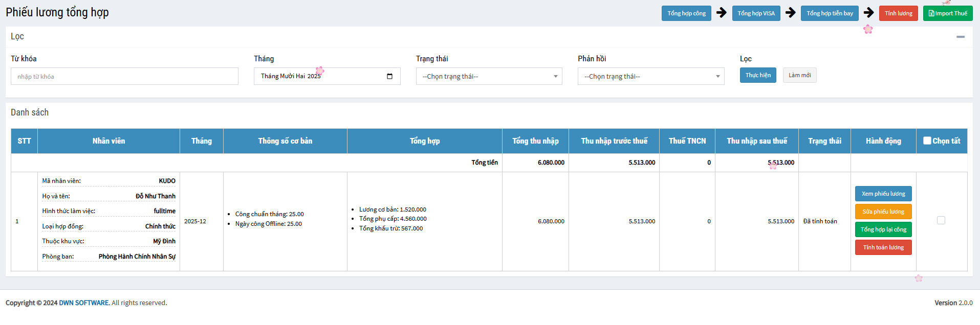The width and height of the screenshot is (980, 325).
Task: Collapse the Lọc filter panel
Action: pos(960,37)
